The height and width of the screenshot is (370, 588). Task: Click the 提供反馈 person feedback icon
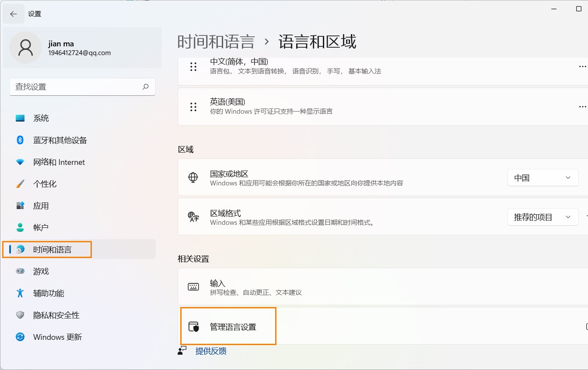click(x=182, y=351)
